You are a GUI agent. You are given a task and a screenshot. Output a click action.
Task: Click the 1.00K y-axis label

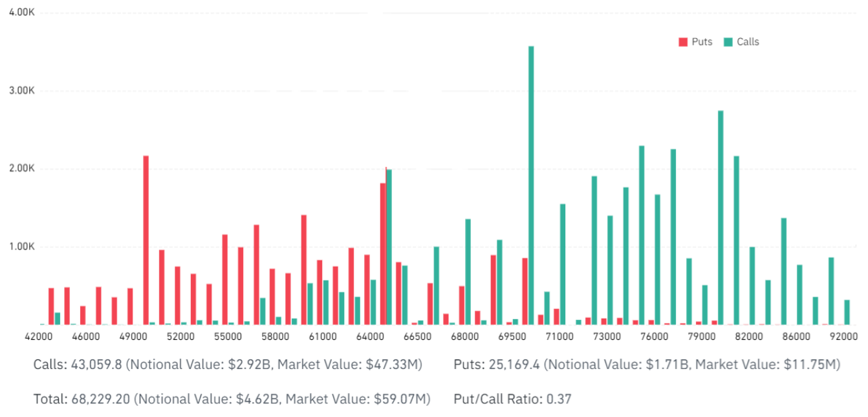23,247
